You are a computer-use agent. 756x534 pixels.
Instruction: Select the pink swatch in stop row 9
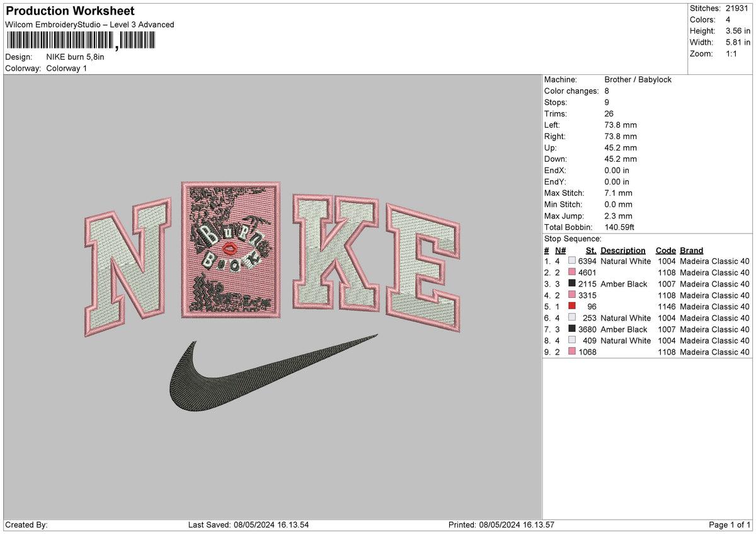pyautogui.click(x=572, y=352)
